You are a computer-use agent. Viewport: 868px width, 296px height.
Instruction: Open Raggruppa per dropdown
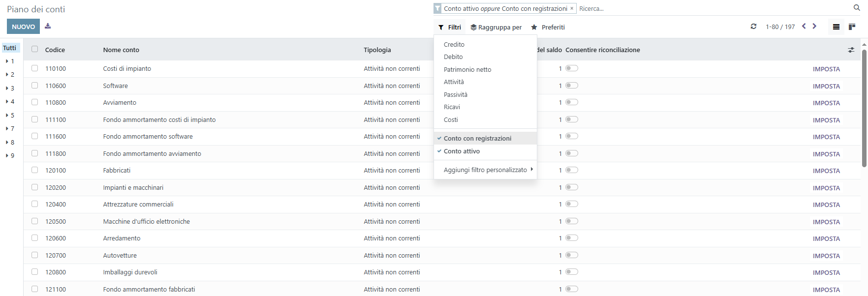click(496, 28)
